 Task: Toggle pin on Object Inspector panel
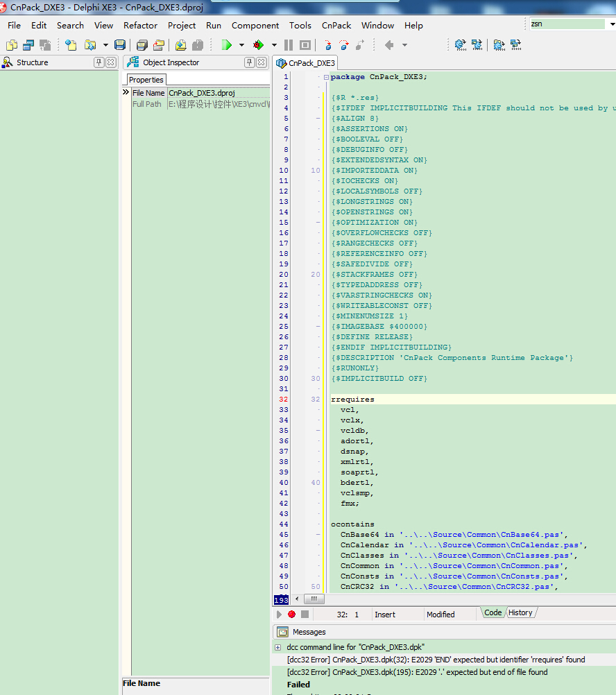249,62
